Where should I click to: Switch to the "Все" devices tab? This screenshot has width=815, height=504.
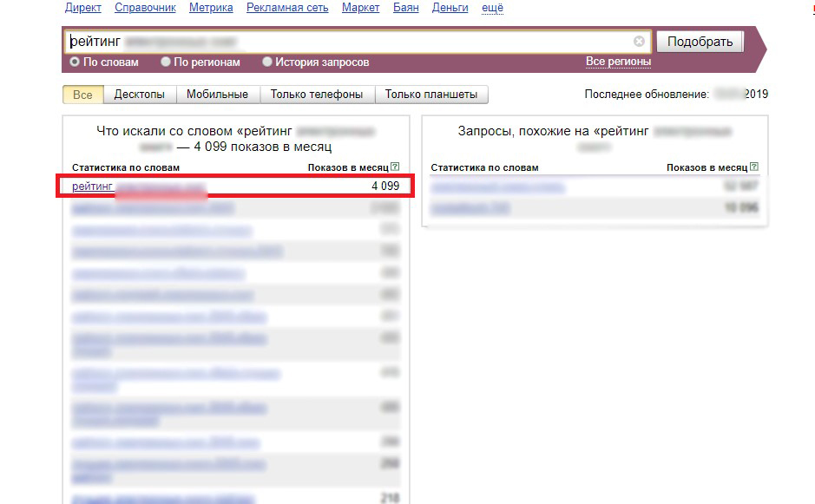[82, 95]
